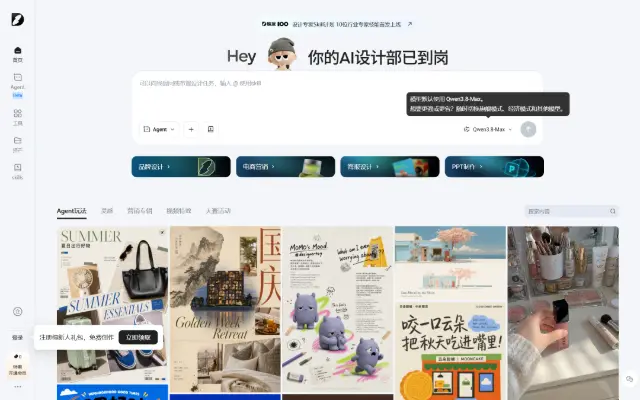Image resolution: width=640 pixels, height=400 pixels.
Task: Open the makeup desk video thumbnail
Action: tap(563, 313)
